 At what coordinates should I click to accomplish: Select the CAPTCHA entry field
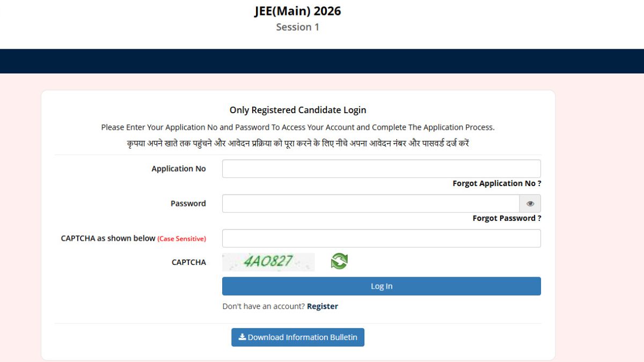(x=381, y=238)
